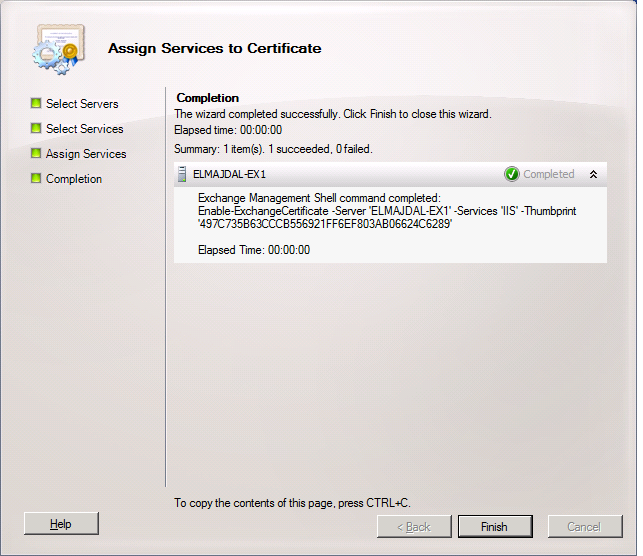
Task: Click the server icon next to ELMAJDAL-EX1
Action: (182, 174)
